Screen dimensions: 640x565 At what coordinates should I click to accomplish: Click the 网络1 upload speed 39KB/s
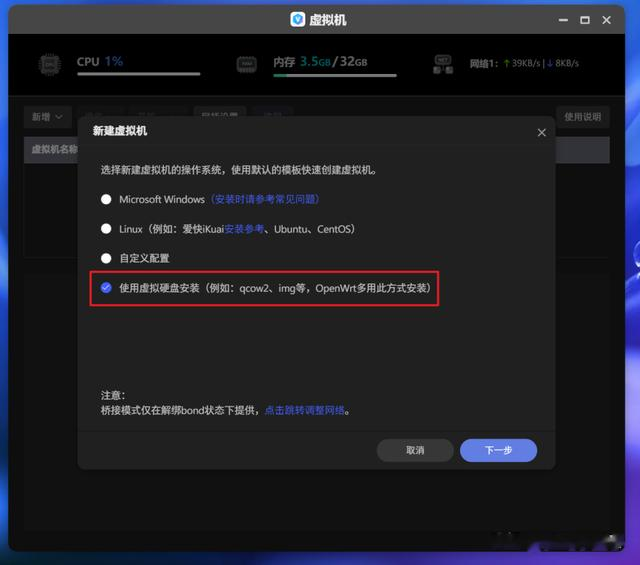click(x=522, y=63)
